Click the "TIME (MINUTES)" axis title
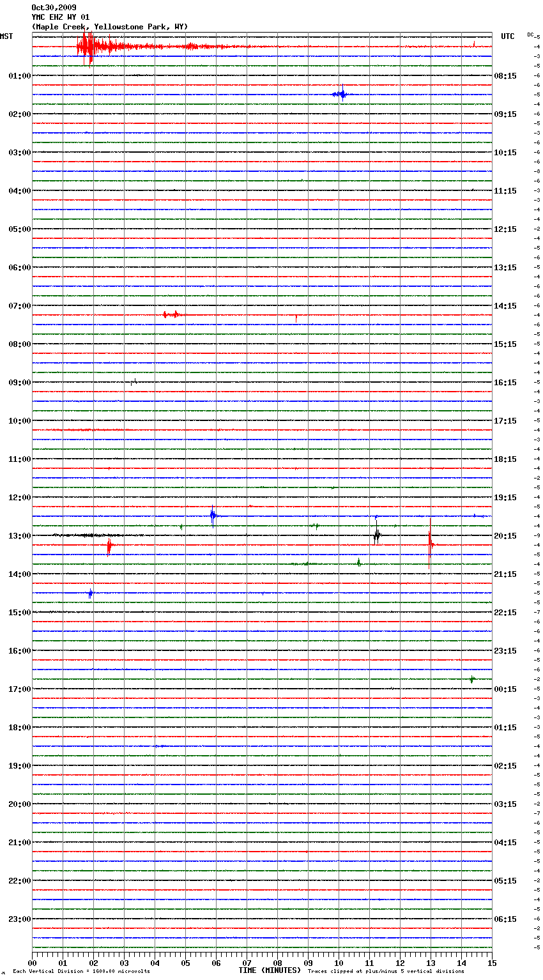This screenshot has height=980, width=543. [270, 970]
